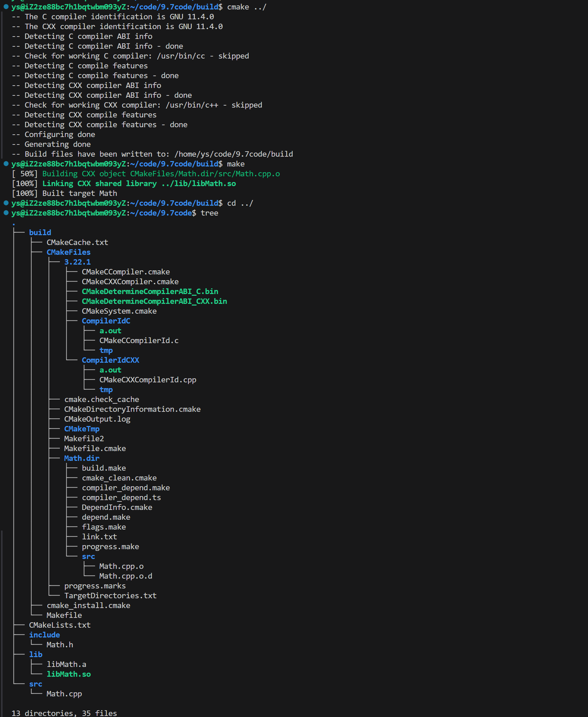Click TargetDirectories.txt file name

[x=110, y=596]
